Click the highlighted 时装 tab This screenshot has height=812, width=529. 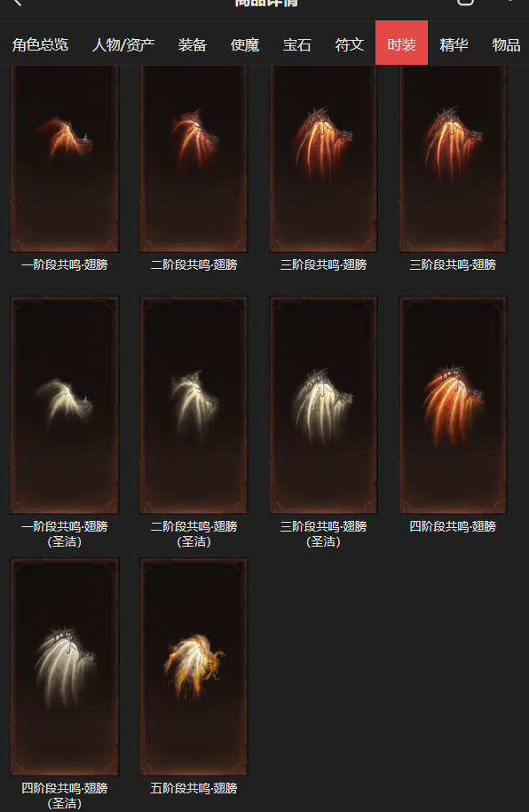pos(401,43)
